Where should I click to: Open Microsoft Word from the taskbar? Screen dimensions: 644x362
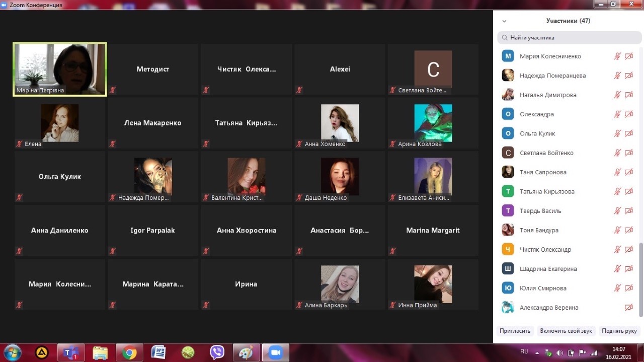pyautogui.click(x=158, y=352)
